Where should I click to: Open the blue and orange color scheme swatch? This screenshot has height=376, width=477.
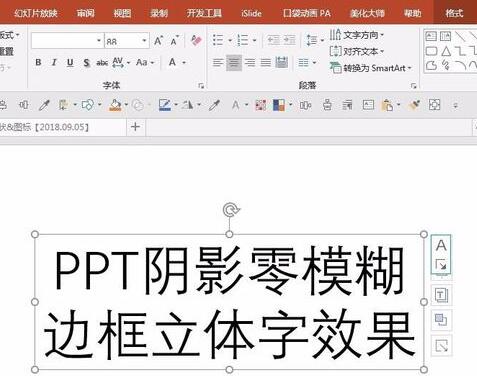(x=279, y=105)
